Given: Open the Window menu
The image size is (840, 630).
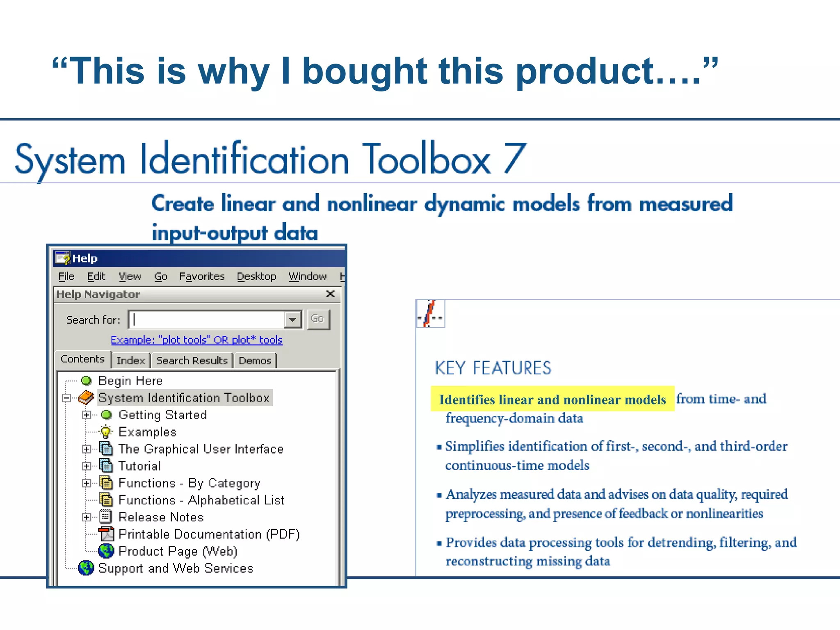Looking at the screenshot, I should click(308, 276).
